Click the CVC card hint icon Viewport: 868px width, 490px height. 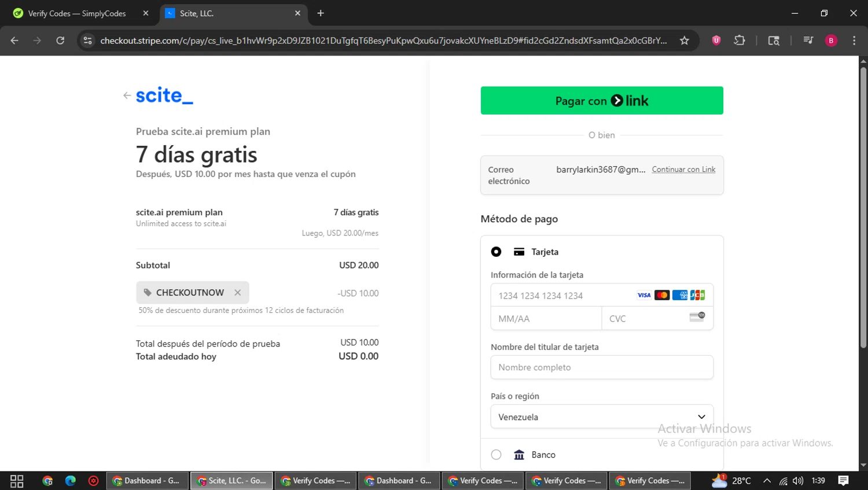point(697,316)
